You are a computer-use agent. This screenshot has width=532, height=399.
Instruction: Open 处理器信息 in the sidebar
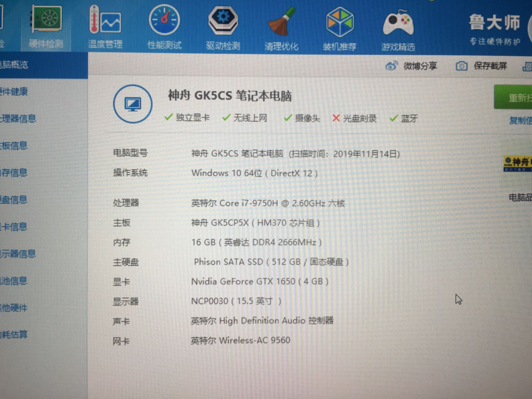click(x=18, y=119)
